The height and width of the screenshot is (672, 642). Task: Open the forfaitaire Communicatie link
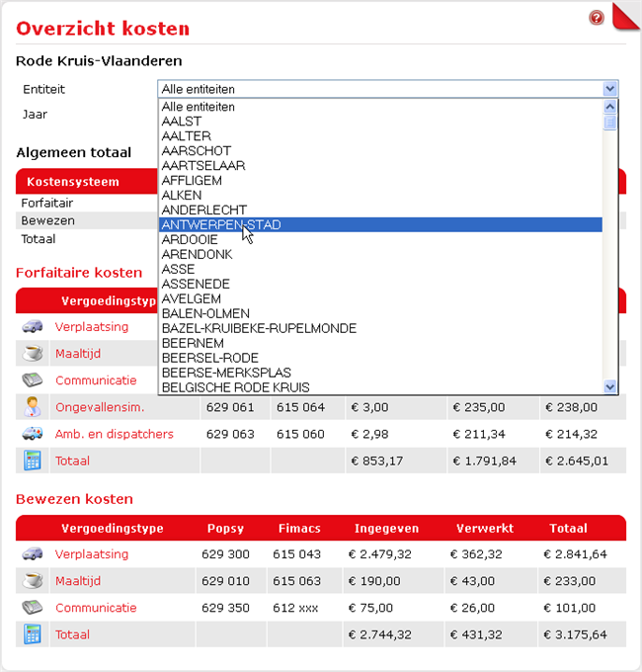(96, 380)
